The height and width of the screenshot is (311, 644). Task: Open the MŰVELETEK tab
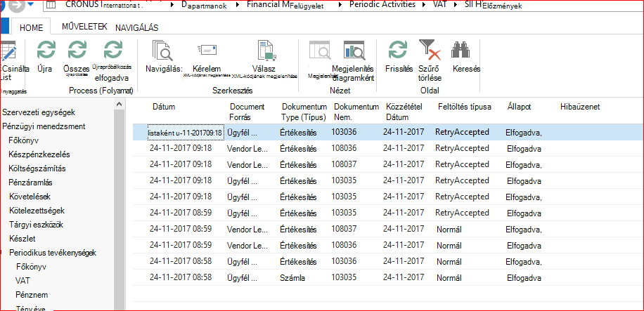[84, 27]
